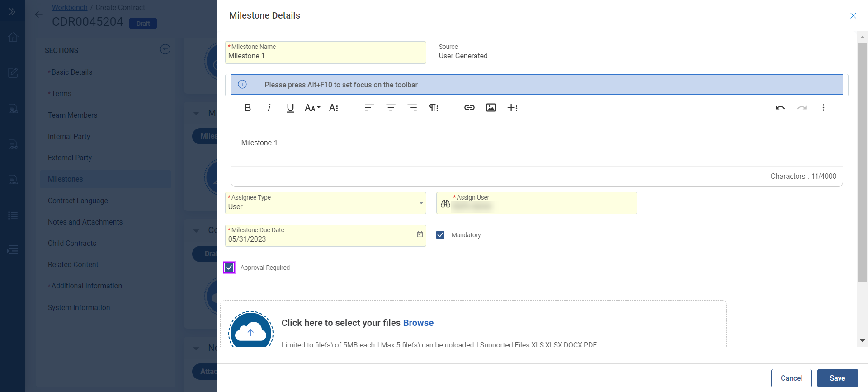
Task: Click the Milestone Name input field
Action: pyautogui.click(x=325, y=56)
